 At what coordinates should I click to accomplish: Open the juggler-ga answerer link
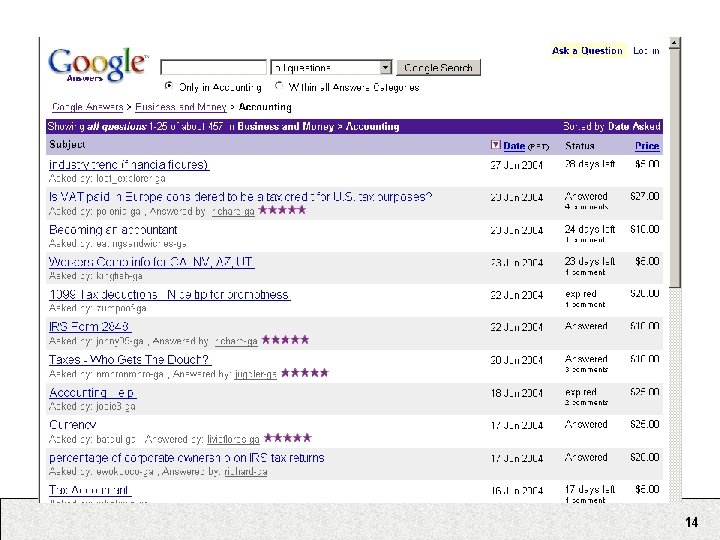point(255,374)
